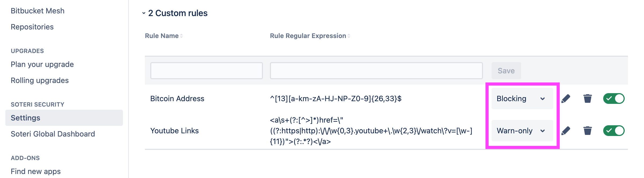Screen dimensions: 644x178
Task: Edit the Bitcoin Address rule pencil icon
Action: [x=566, y=99]
